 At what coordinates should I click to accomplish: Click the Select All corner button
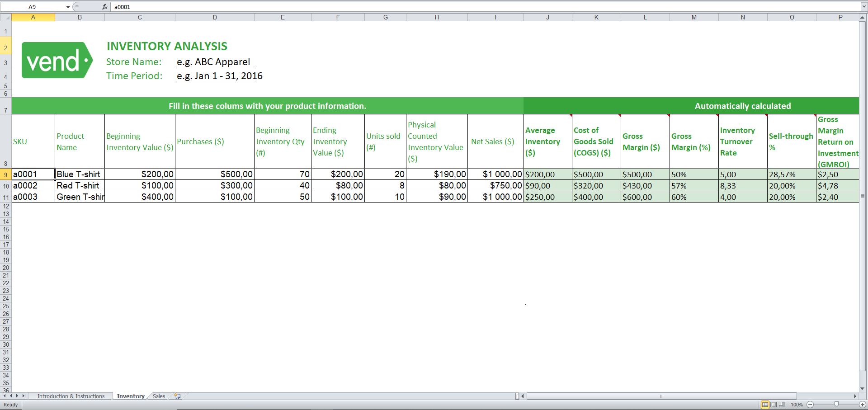(6, 17)
